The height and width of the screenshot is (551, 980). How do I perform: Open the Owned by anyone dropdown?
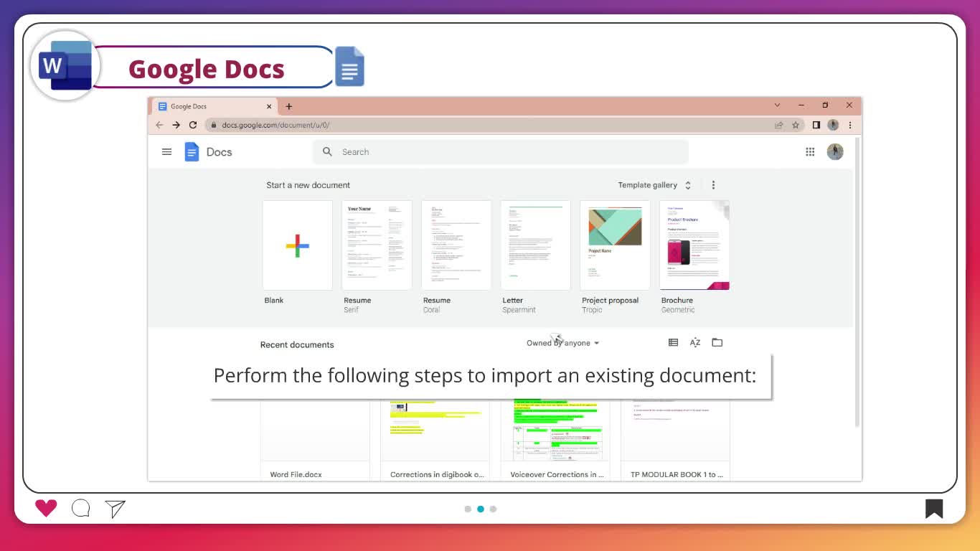point(563,343)
